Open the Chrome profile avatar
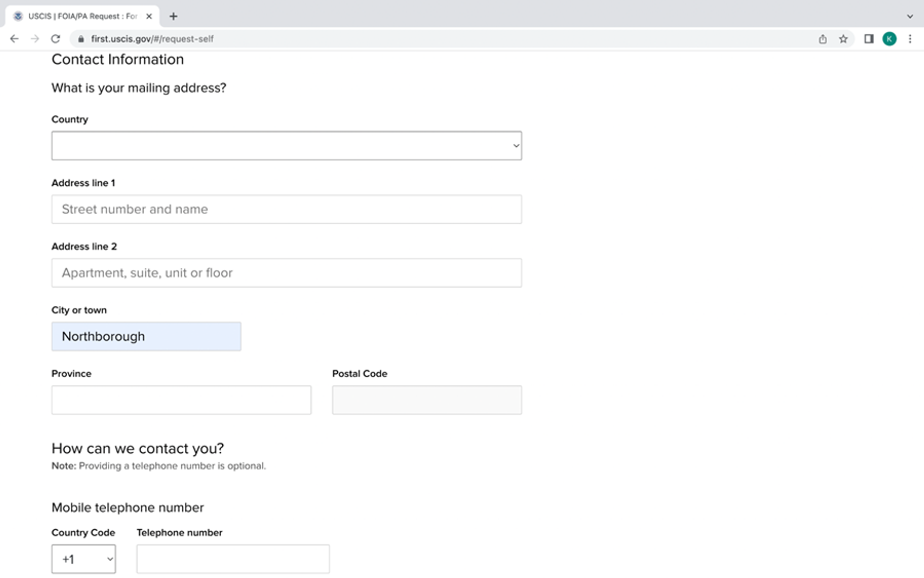The image size is (924, 578). click(x=889, y=39)
